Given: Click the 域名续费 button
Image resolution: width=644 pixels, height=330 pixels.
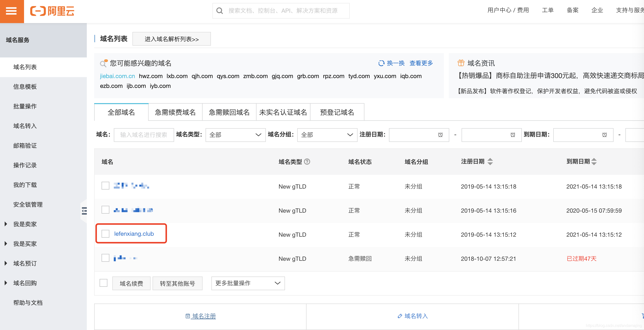Looking at the screenshot, I should tap(131, 283).
